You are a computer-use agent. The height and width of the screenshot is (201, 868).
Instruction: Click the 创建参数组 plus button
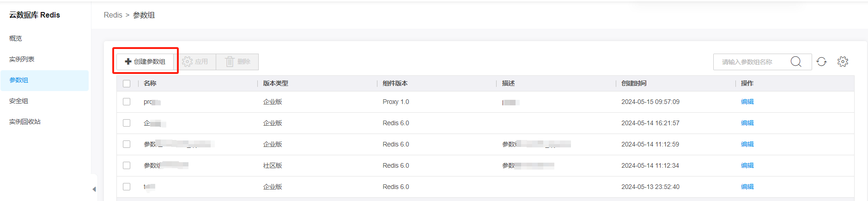pos(145,61)
